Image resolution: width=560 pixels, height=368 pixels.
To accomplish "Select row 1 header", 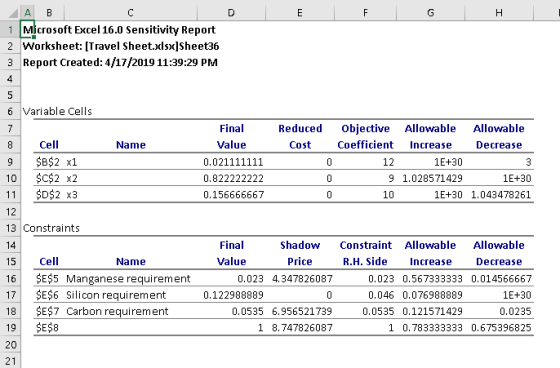I will point(10,30).
